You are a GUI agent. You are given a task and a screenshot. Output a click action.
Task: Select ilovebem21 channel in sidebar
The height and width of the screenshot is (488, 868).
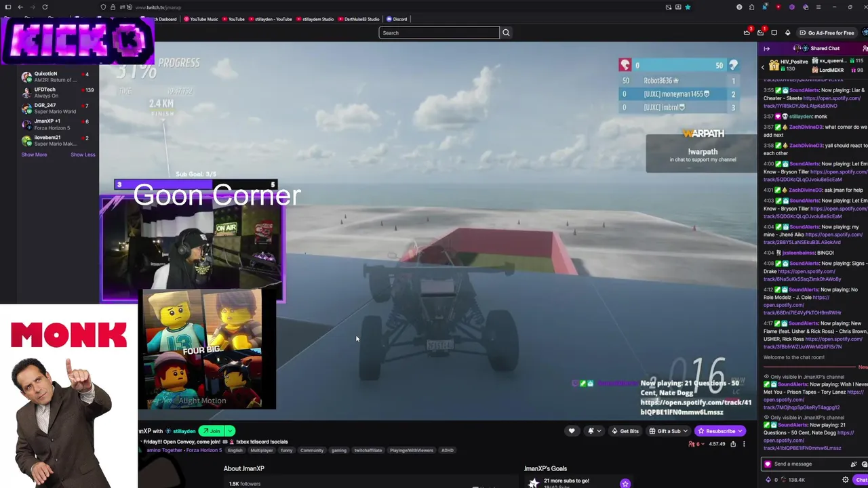(58, 140)
